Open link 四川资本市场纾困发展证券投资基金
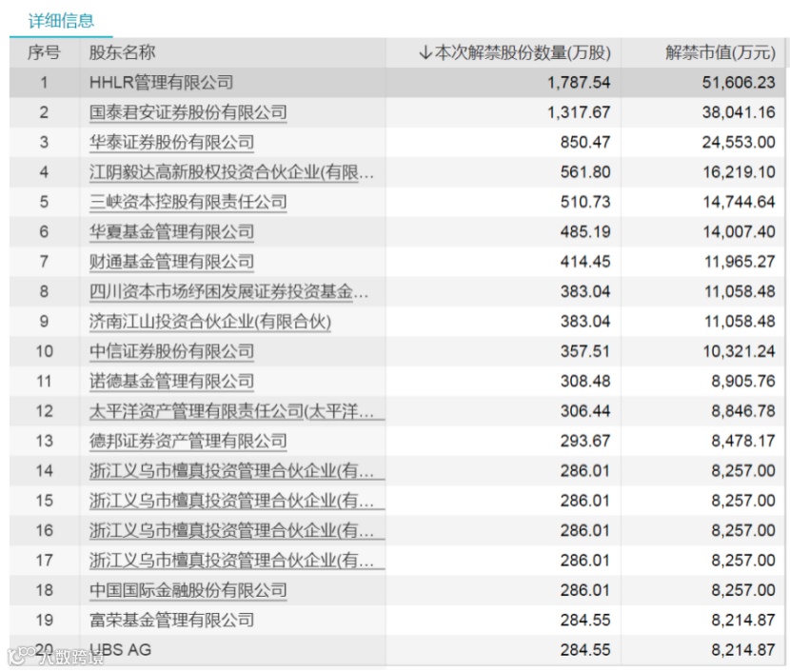The width and height of the screenshot is (790, 672). point(228,291)
